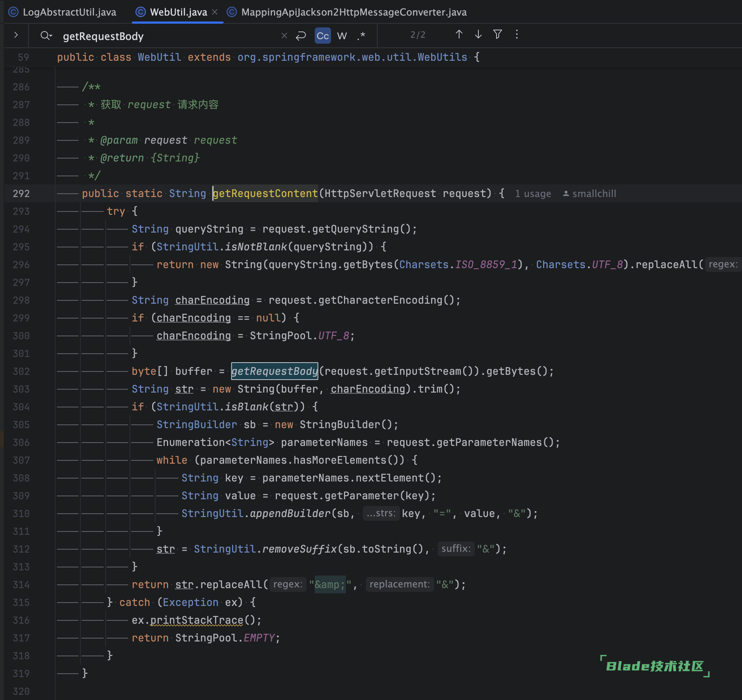The image size is (742, 700).
Task: Open the search more options menu
Action: [x=517, y=34]
